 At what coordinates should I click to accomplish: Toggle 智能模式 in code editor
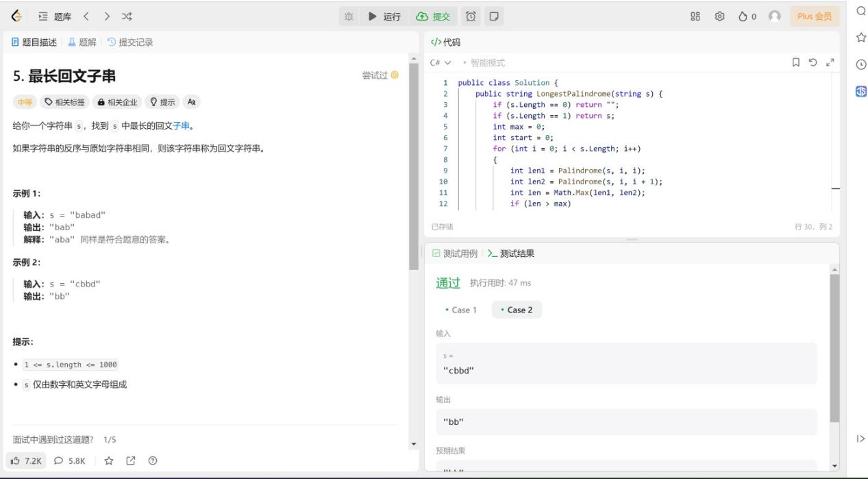[484, 62]
